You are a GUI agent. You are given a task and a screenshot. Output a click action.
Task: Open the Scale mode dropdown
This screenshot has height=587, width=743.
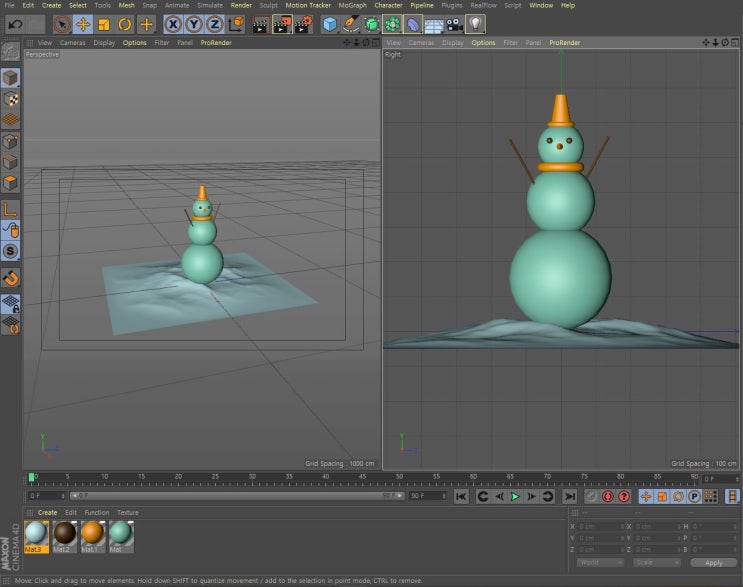pos(656,562)
